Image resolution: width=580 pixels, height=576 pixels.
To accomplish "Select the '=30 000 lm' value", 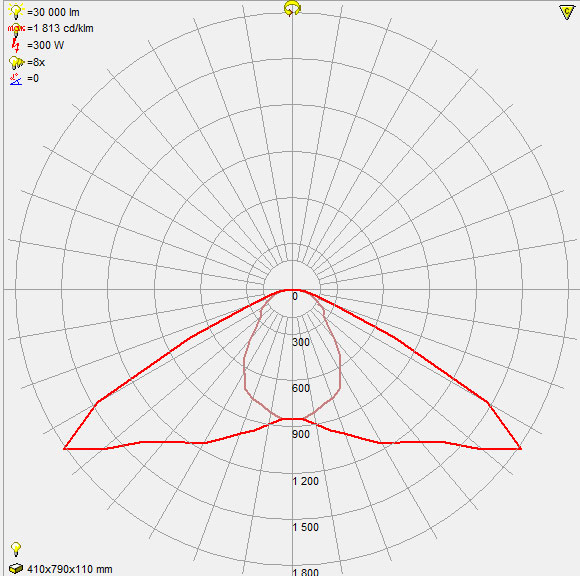I will tap(53, 13).
